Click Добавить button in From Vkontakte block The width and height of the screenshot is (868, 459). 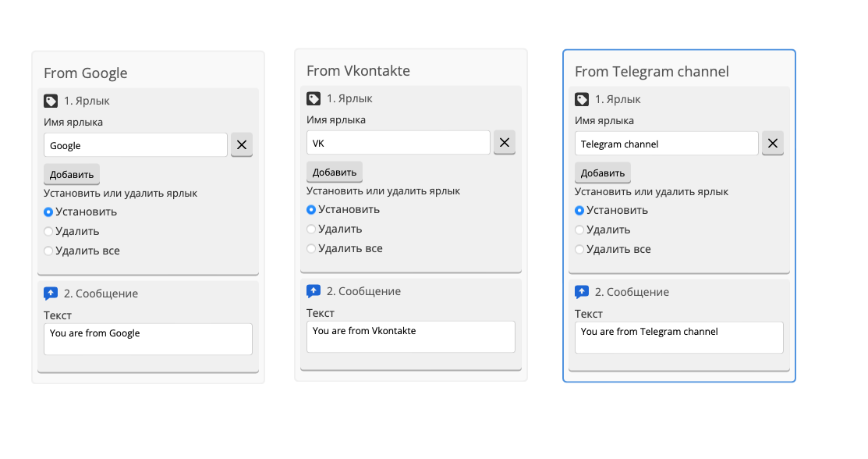point(335,172)
